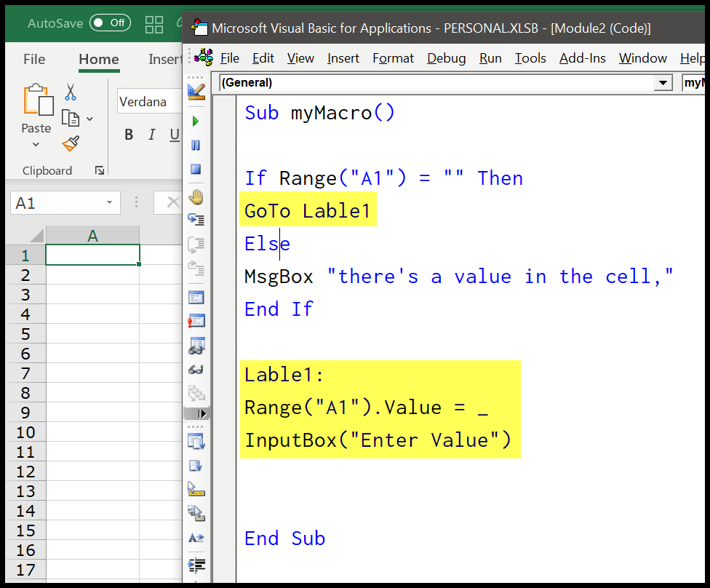The width and height of the screenshot is (710, 588).
Task: Open the Debug menu
Action: [x=446, y=58]
